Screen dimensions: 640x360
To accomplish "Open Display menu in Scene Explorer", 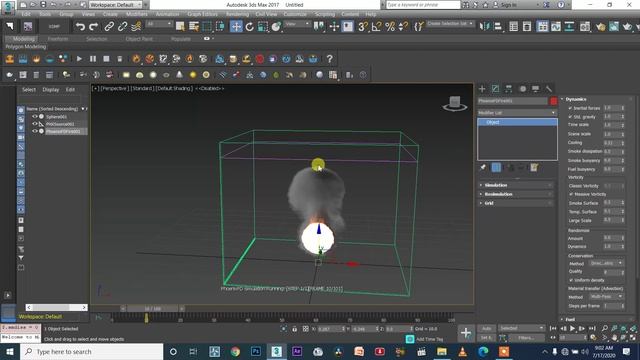I will [x=51, y=89].
